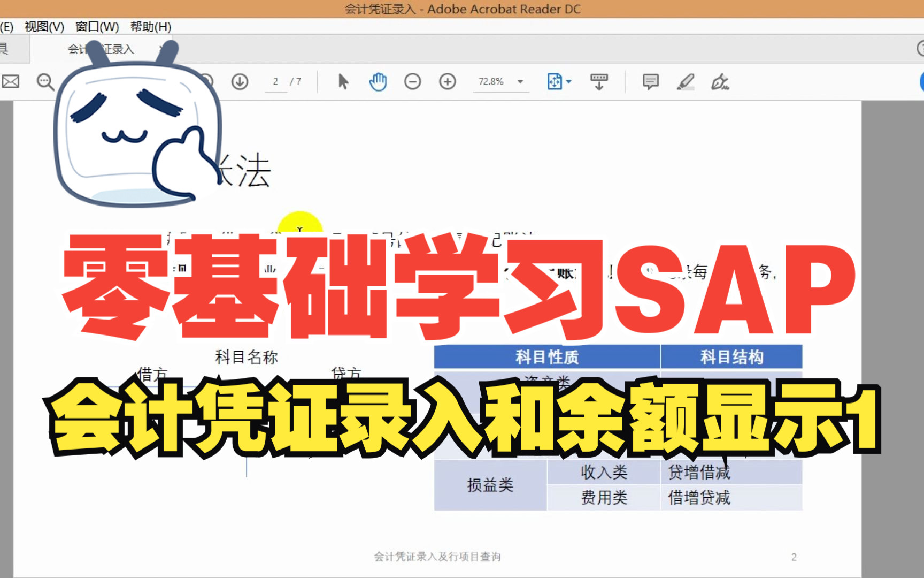Click the 收入类 table cell
This screenshot has height=578, width=924.
tap(604, 472)
